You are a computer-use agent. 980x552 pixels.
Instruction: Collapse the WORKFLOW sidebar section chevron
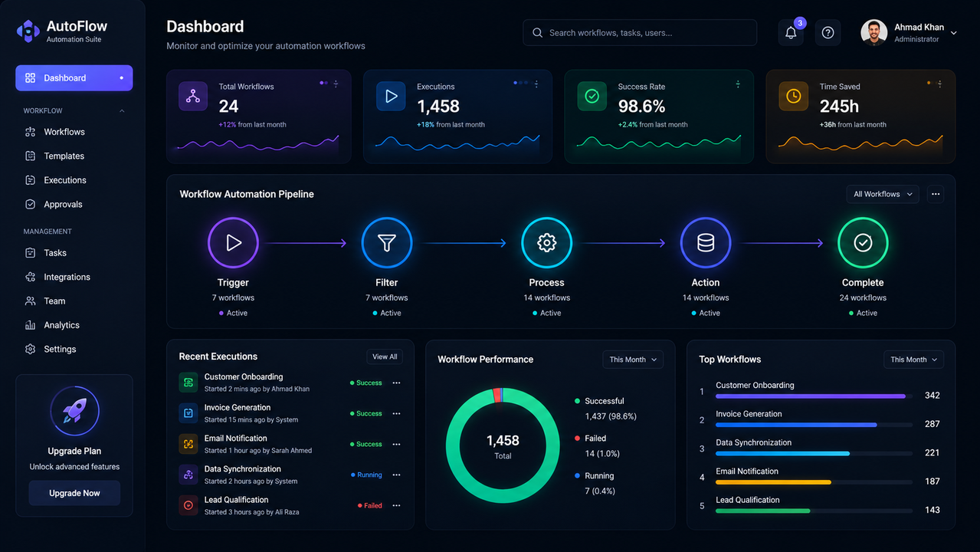(x=122, y=110)
